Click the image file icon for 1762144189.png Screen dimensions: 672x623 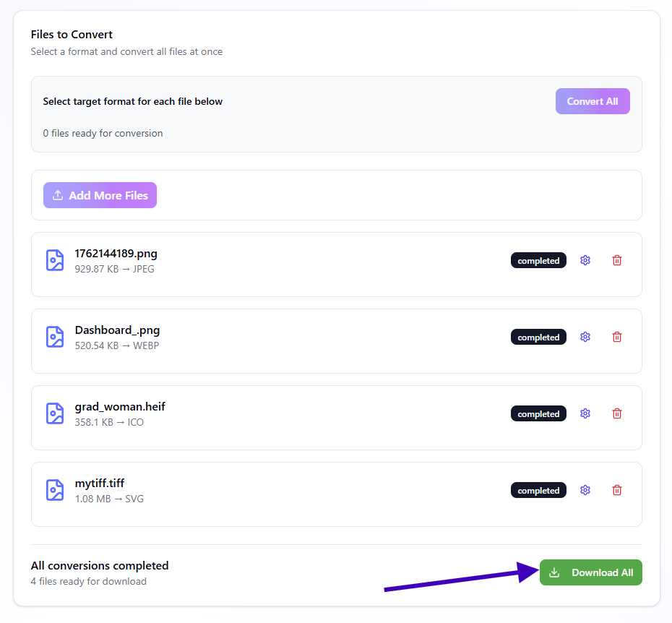click(x=55, y=260)
